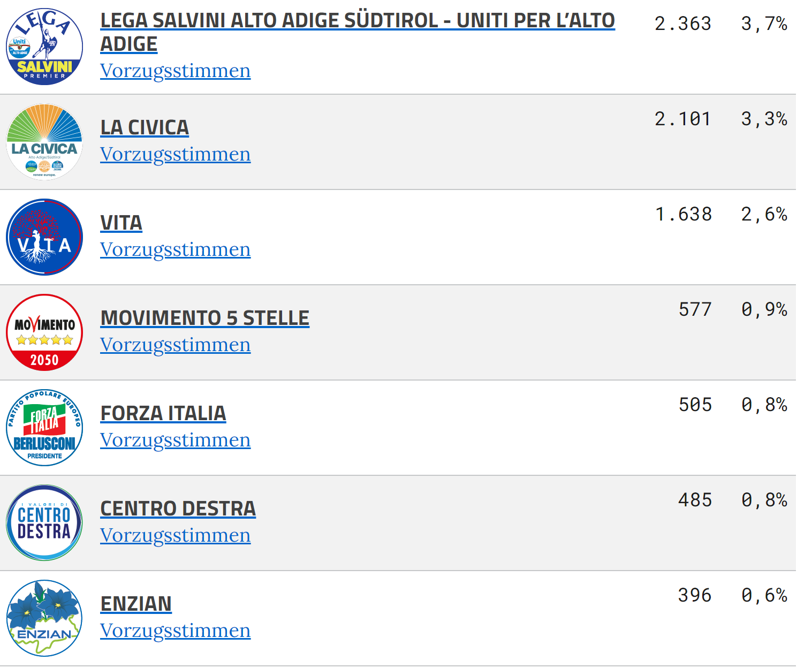Open the CENTRO DESTRA heading link

click(x=178, y=508)
